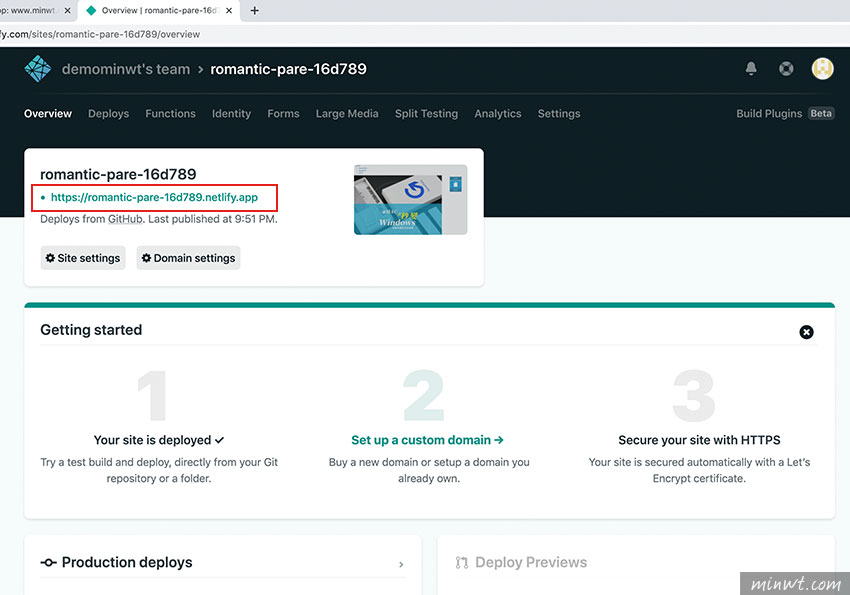Screen dimensions: 850x595
Task: Click the 'Try a test build and deploy' description
Action: (159, 470)
